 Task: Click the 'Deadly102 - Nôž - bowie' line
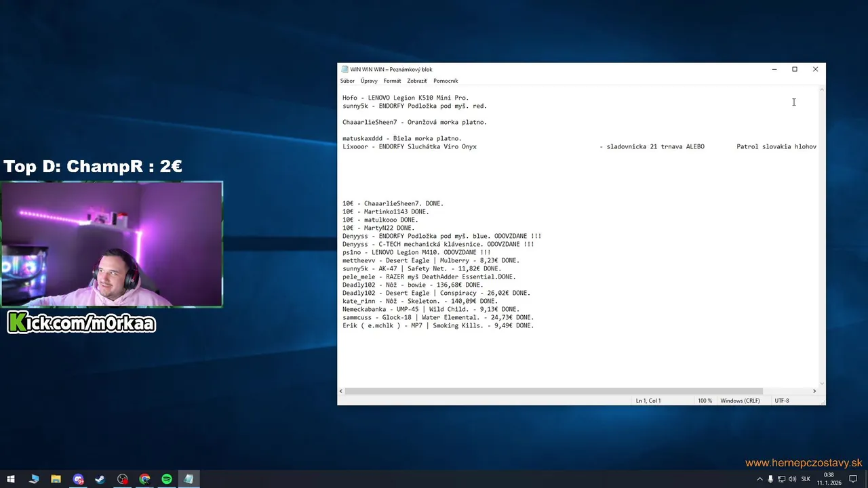tap(413, 285)
